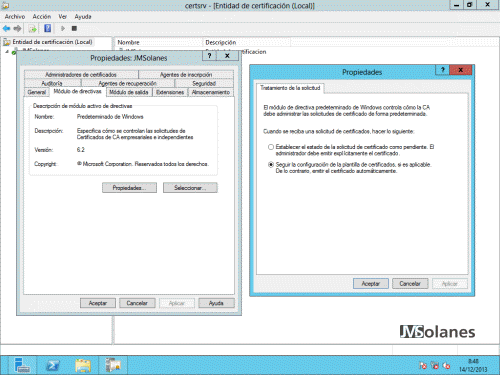Open the Help toolbar icon
500x375 pixels.
48,29
